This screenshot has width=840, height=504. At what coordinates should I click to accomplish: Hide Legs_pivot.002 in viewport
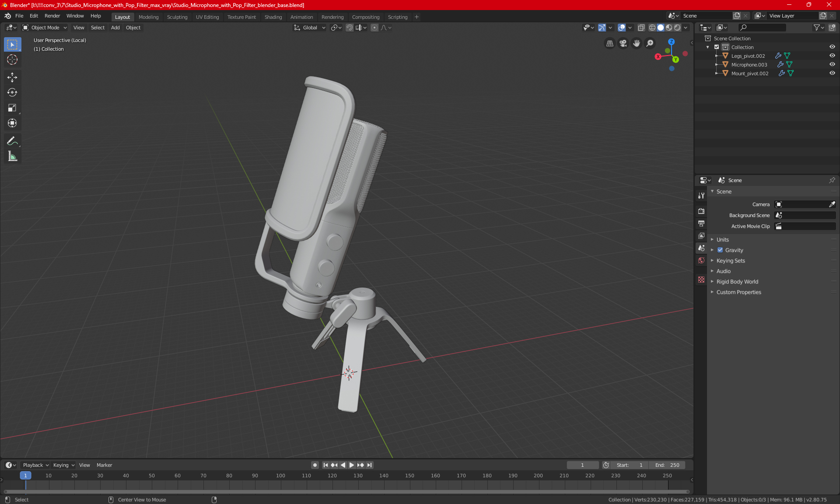(x=832, y=56)
